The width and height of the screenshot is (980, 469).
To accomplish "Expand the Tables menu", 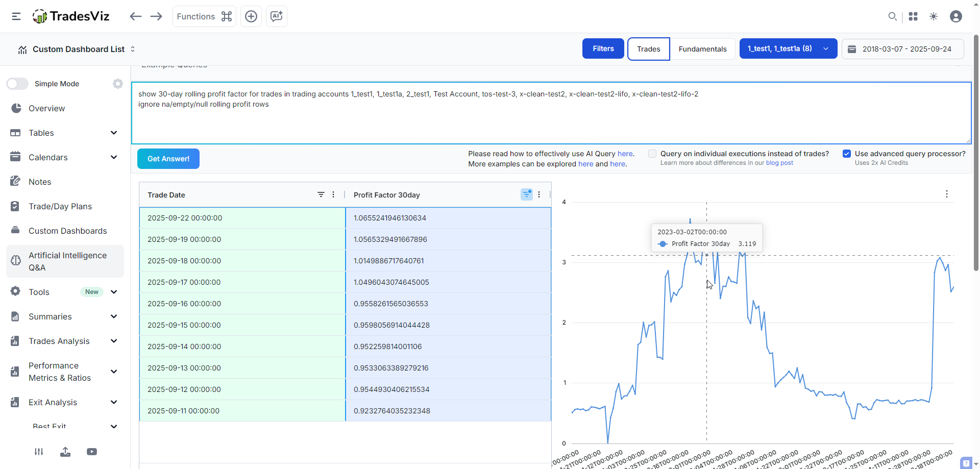I will click(65, 133).
